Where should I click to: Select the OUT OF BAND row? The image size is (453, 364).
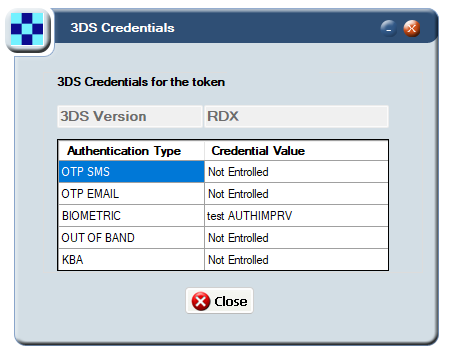[x=223, y=238]
